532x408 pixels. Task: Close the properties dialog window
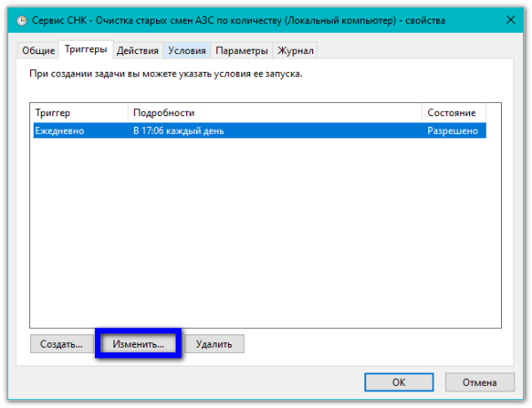[x=511, y=20]
